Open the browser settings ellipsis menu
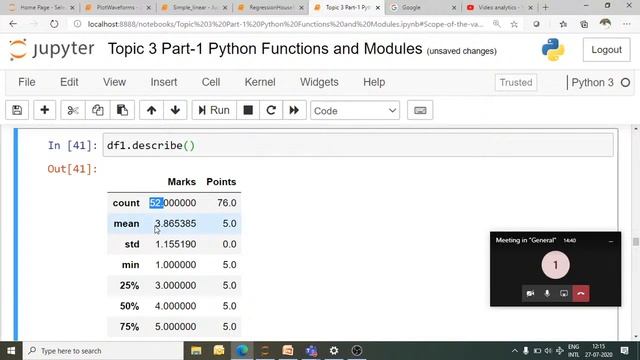 (x=627, y=24)
